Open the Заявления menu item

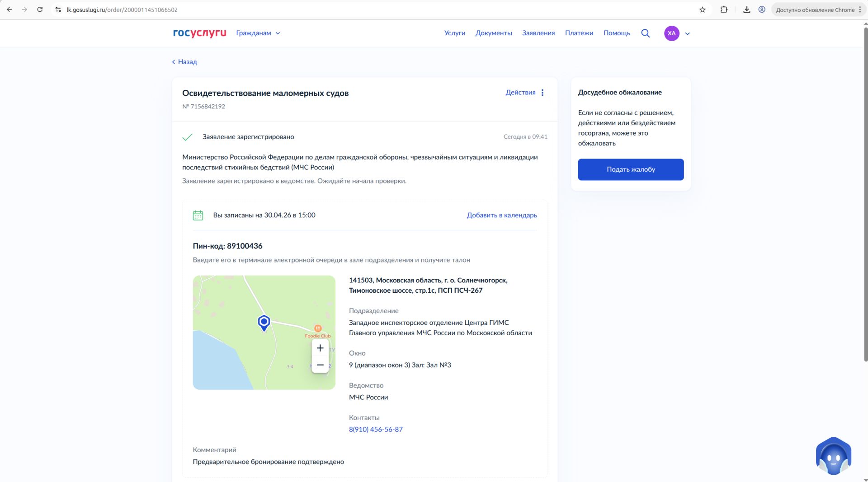coord(538,33)
